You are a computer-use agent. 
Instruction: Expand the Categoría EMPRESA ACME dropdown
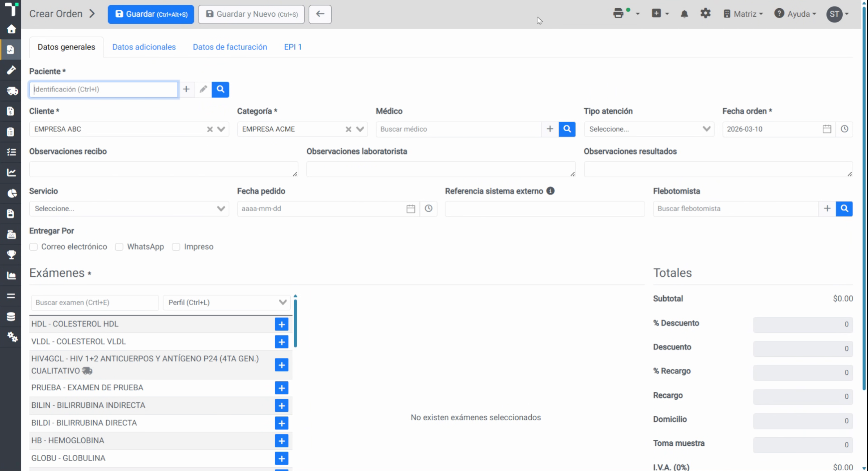pyautogui.click(x=360, y=129)
